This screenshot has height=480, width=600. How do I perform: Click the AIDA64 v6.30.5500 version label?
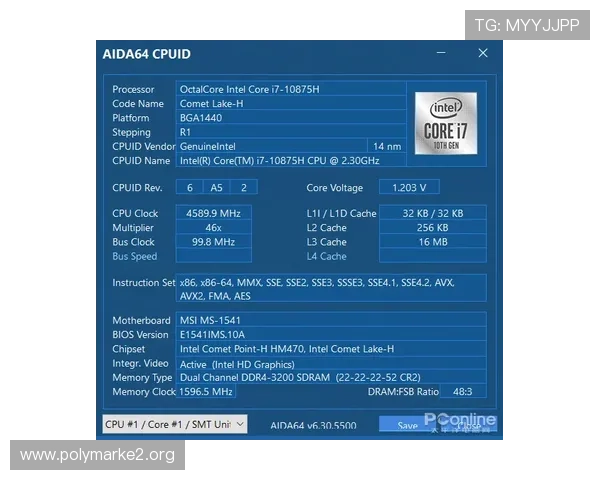click(313, 425)
